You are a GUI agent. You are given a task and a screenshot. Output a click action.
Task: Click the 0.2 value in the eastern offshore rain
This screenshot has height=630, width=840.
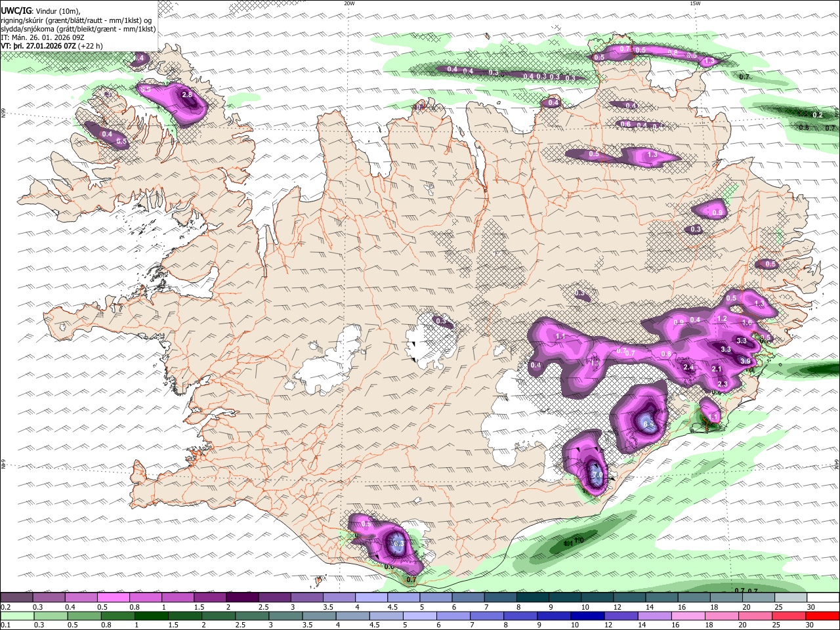click(x=818, y=115)
